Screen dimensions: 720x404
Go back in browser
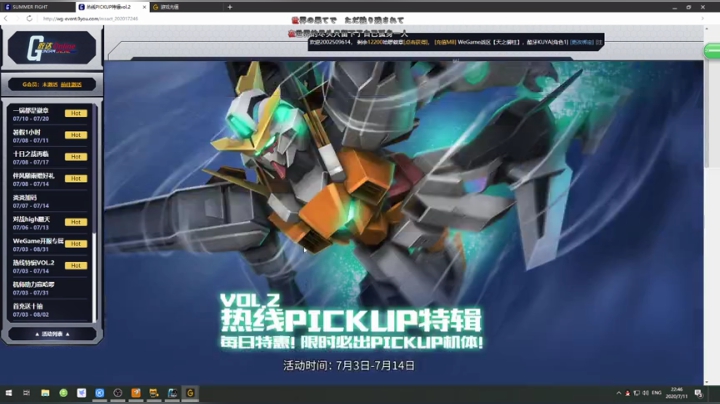(6, 18)
